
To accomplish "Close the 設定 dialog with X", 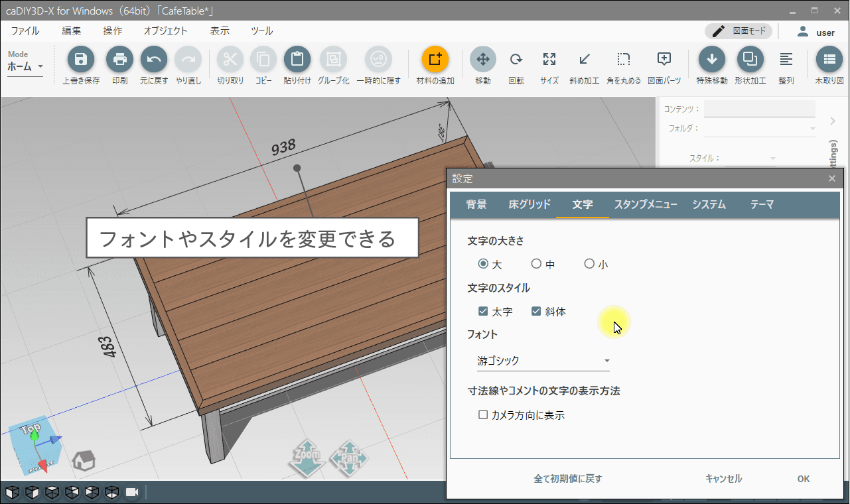I will pos(832,179).
